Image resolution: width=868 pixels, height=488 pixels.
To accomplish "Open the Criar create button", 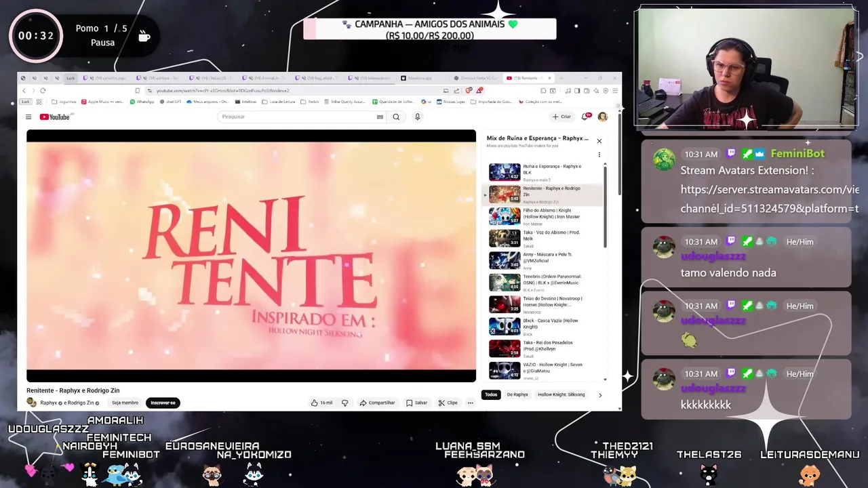I will pyautogui.click(x=561, y=117).
